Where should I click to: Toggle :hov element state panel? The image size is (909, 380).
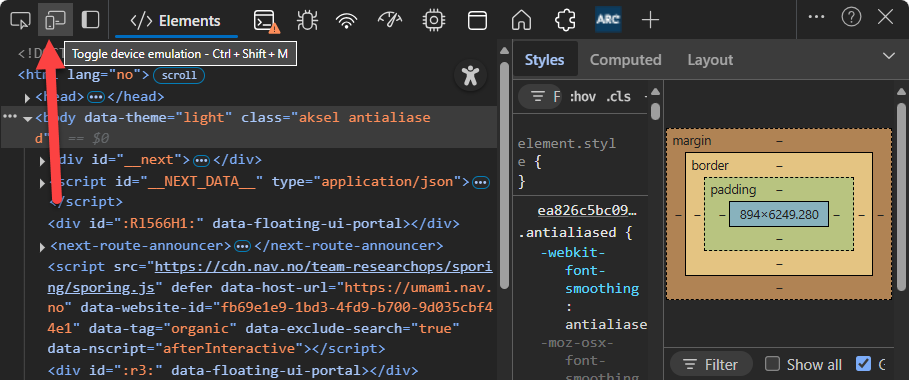click(583, 97)
